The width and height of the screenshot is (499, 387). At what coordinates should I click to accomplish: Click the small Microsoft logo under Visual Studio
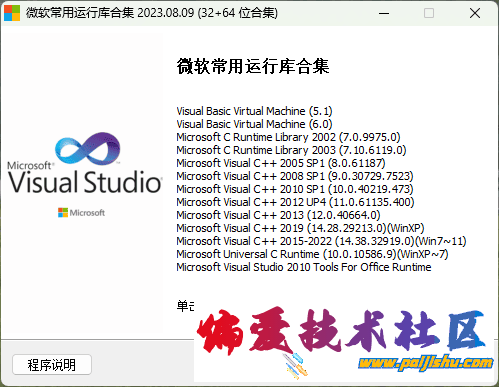click(x=81, y=212)
